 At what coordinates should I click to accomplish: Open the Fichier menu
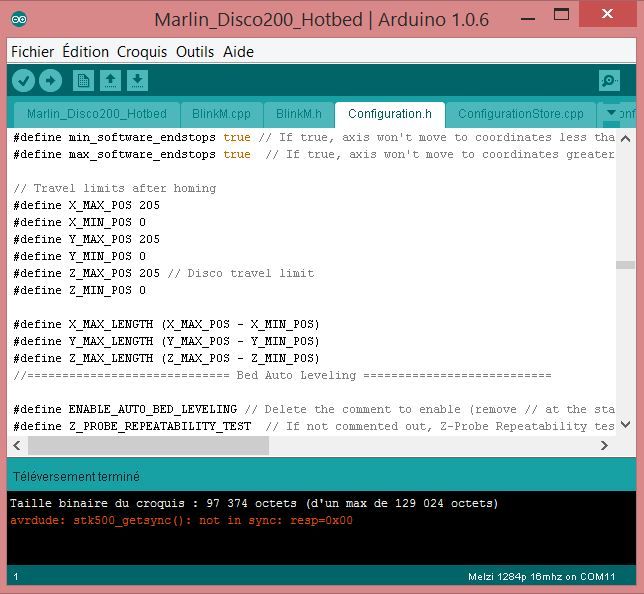coord(32,52)
